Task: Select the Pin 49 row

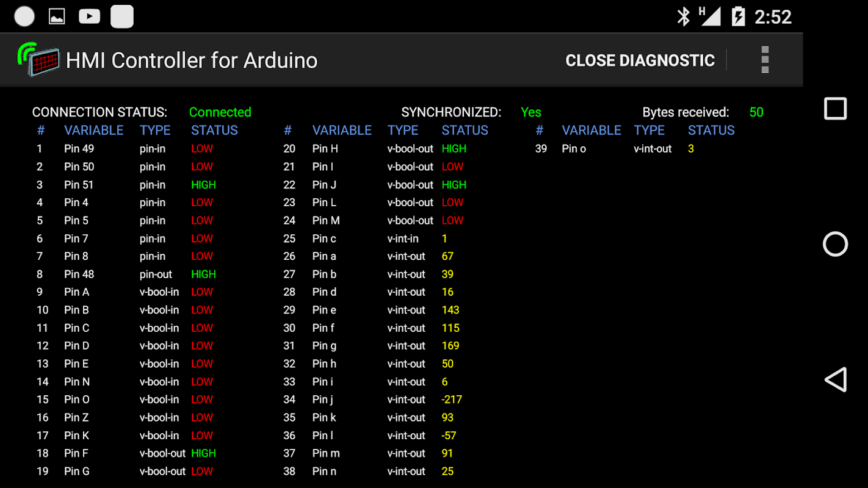Action: (125, 149)
